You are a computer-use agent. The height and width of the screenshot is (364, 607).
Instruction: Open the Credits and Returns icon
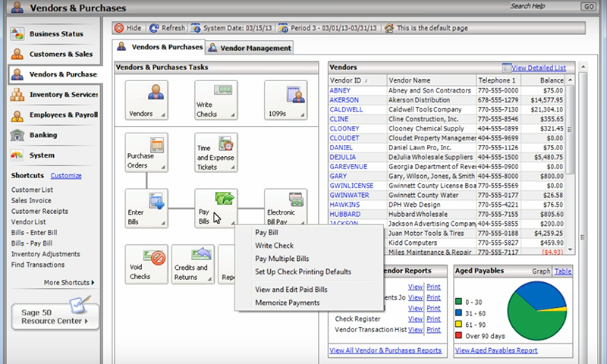click(193, 263)
